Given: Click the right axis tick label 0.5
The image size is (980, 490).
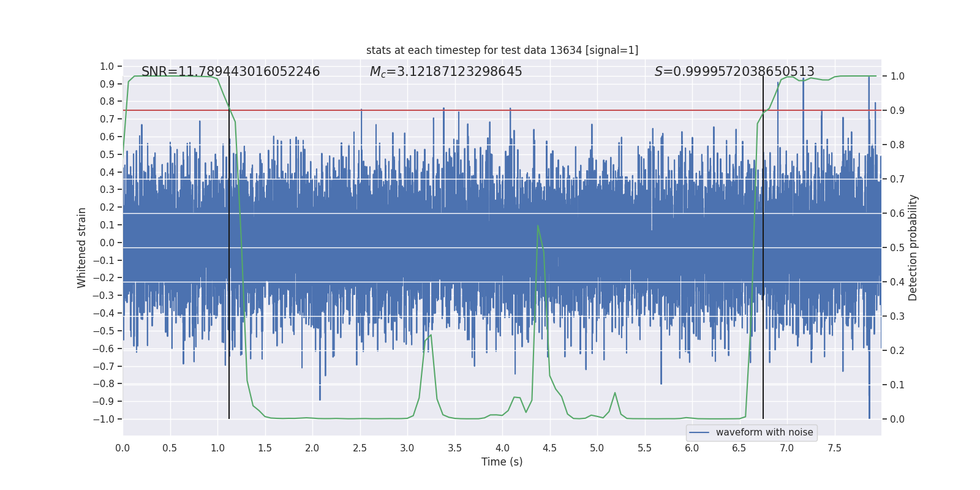Looking at the screenshot, I should pyautogui.click(x=897, y=247).
